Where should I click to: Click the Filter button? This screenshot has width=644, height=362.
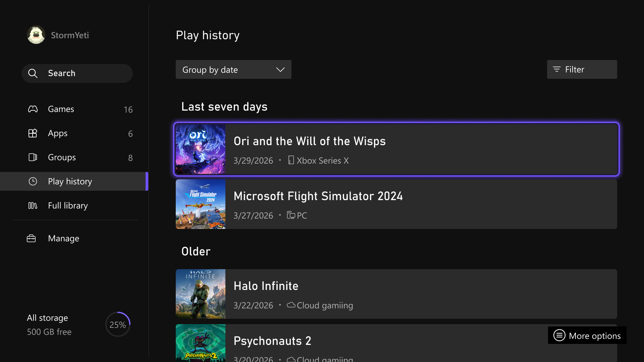coord(582,69)
